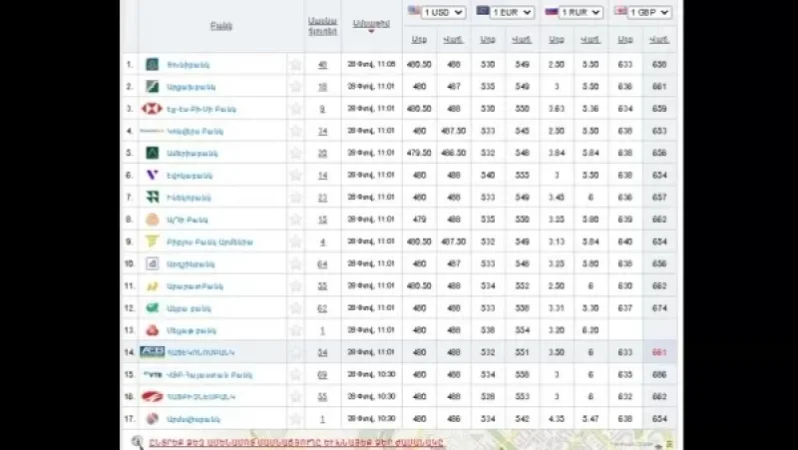This screenshot has width=798, height=450.
Task: Open the 1 GBP currency dropdown
Action: pos(650,12)
